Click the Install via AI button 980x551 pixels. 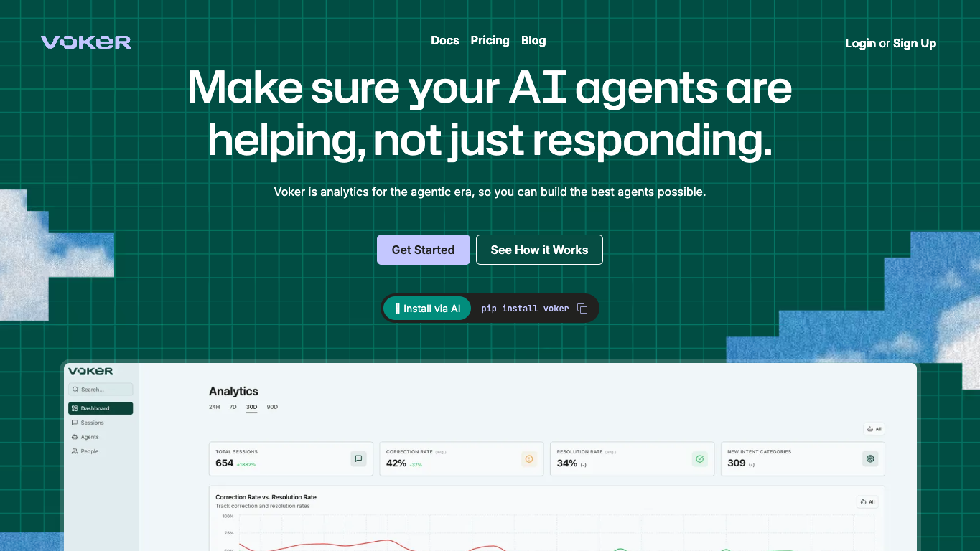427,309
